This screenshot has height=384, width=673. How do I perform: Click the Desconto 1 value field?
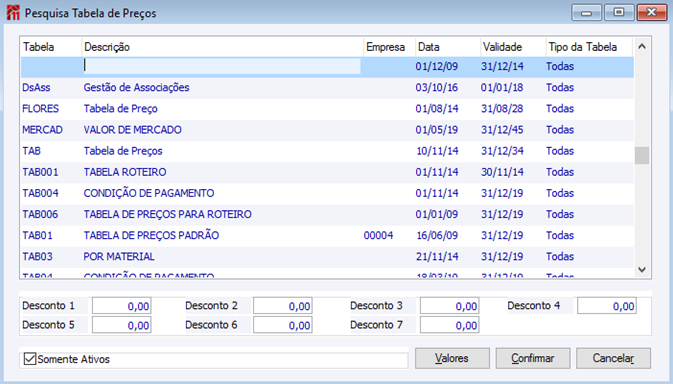[x=121, y=306]
